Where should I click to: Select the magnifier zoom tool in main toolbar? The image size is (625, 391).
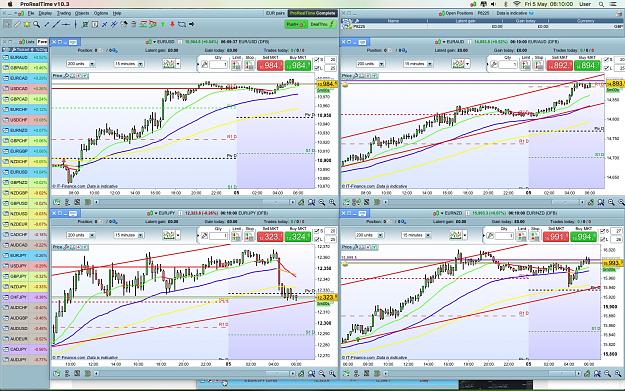[36, 24]
